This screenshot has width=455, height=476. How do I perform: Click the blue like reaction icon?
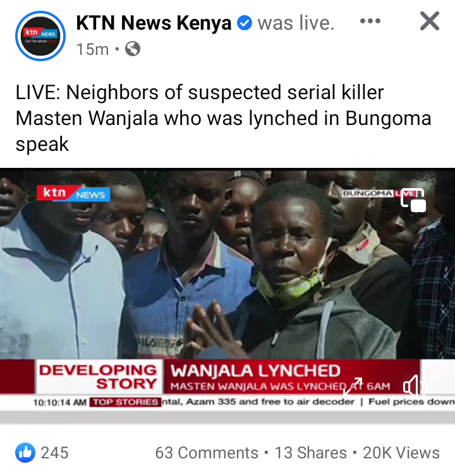(x=25, y=452)
